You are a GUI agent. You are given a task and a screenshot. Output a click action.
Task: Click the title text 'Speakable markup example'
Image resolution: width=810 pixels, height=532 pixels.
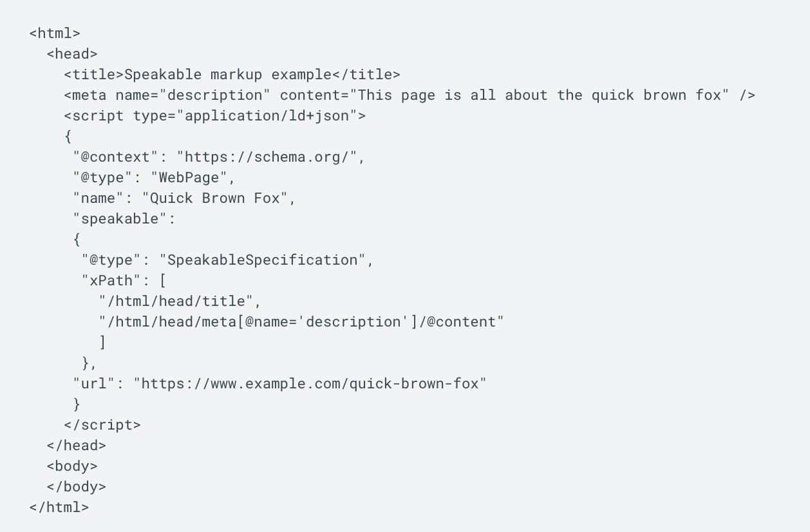[227, 75]
